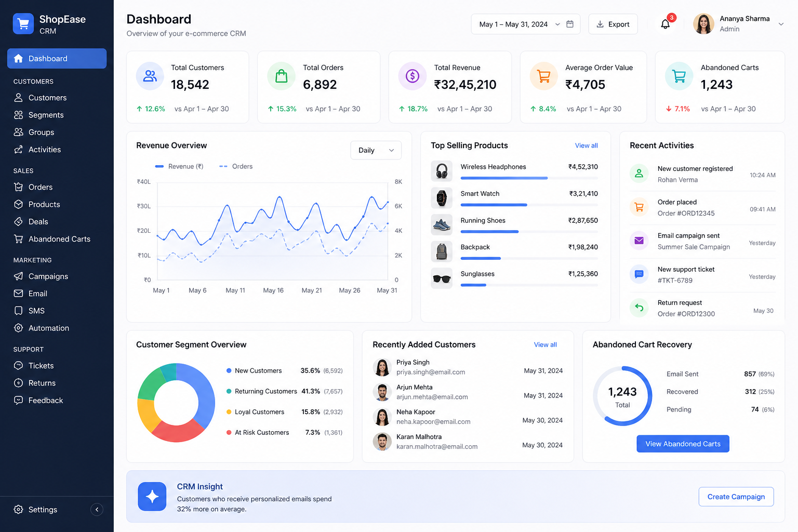Open Customers in the sidebar
The image size is (798, 532).
tap(57, 98)
